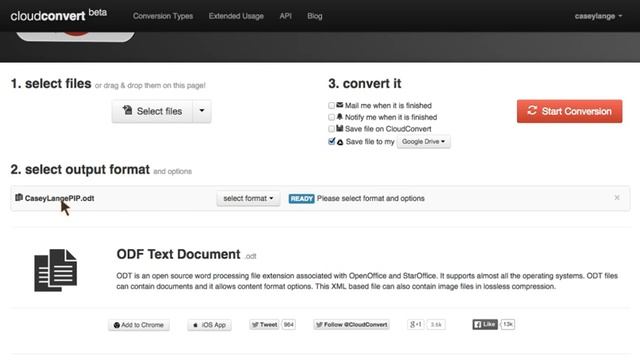Open the Extended Usage page
The width and height of the screenshot is (640, 360).
coord(236,16)
